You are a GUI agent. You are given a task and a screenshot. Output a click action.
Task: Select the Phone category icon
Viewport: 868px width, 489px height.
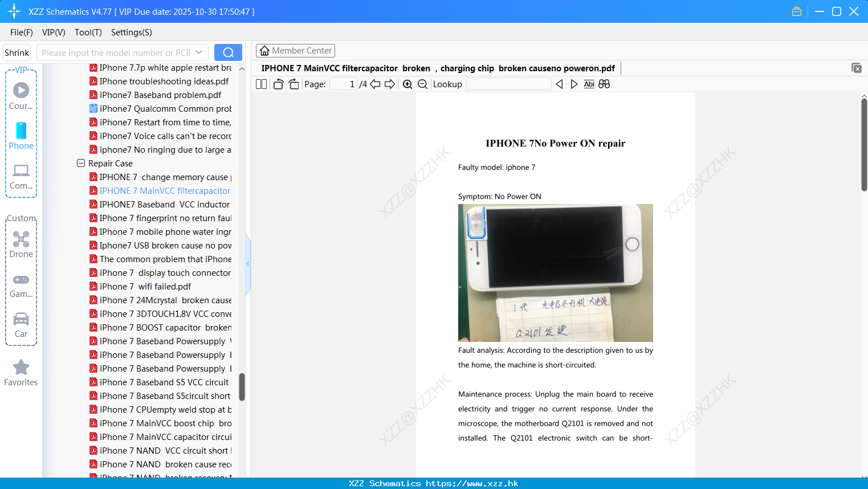(x=21, y=136)
